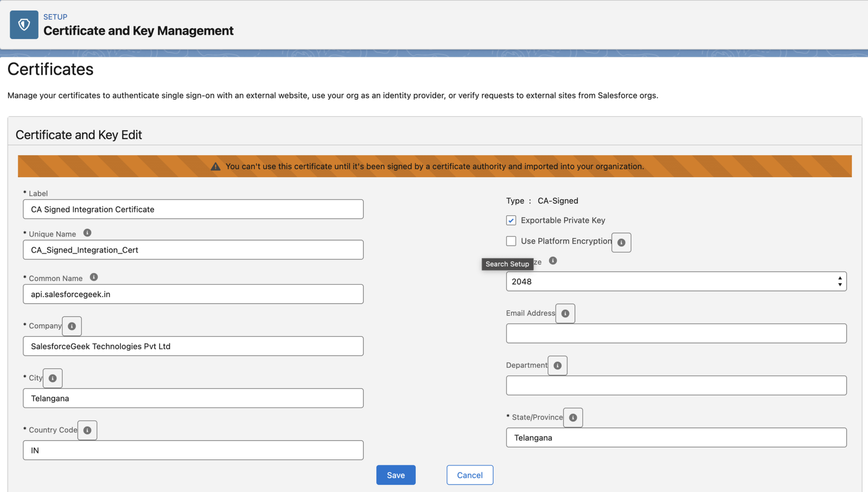Click the Setup shield icon in header
This screenshot has width=868, height=492.
pyautogui.click(x=24, y=24)
